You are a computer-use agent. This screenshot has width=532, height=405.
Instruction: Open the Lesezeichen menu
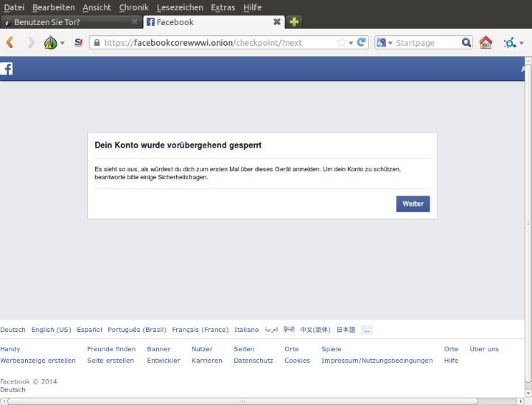[180, 7]
